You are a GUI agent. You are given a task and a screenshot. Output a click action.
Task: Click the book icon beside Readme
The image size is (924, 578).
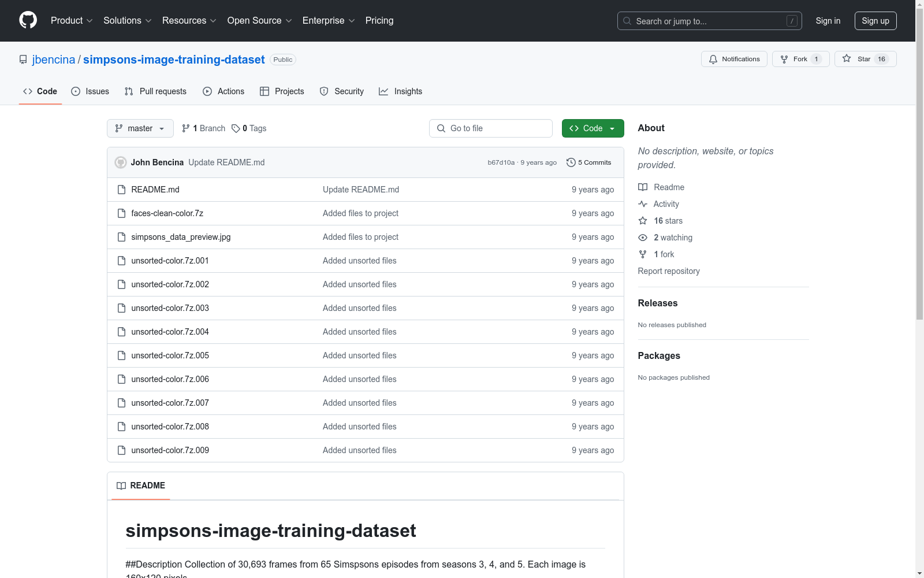(643, 187)
